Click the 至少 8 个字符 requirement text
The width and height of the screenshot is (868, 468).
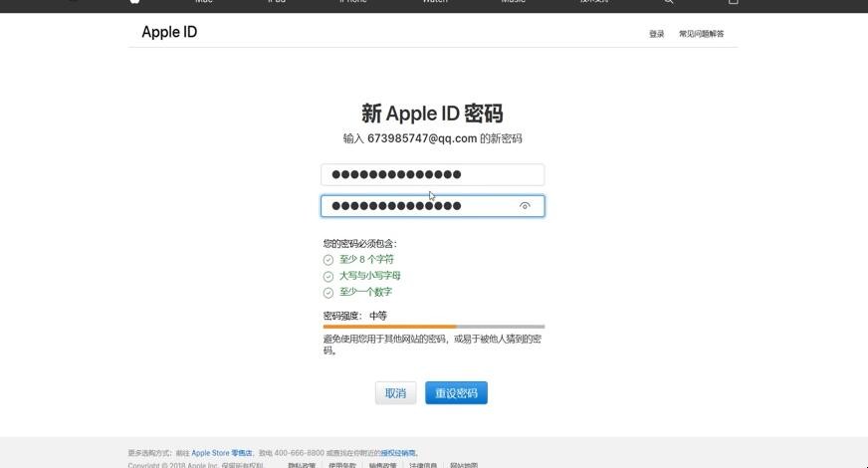366,259
